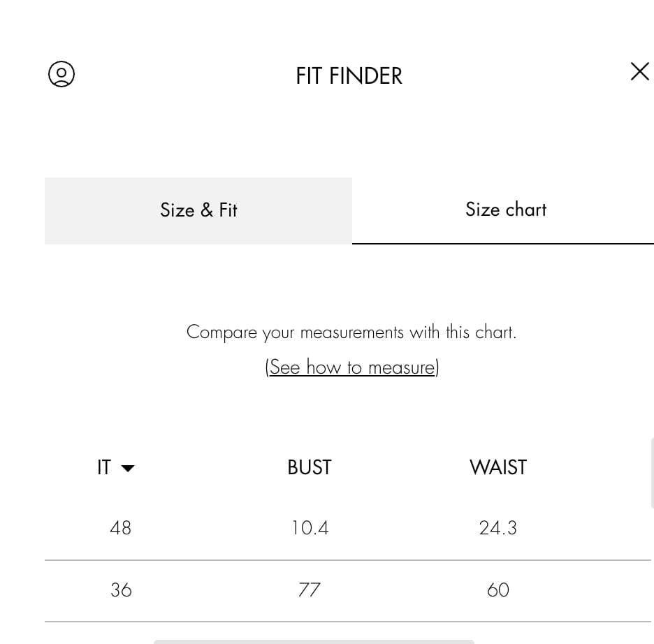Click the bust value 77
Screen dimensions: 654x644
(x=309, y=590)
